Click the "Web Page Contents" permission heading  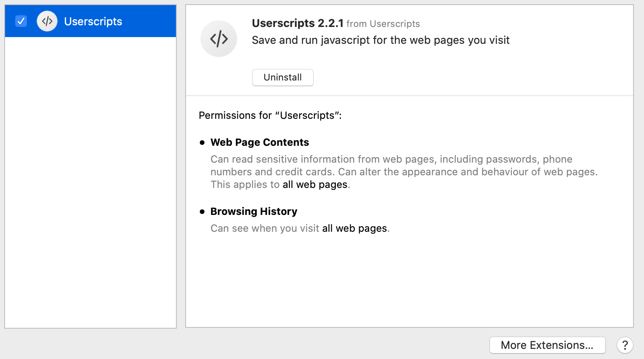pyautogui.click(x=260, y=142)
